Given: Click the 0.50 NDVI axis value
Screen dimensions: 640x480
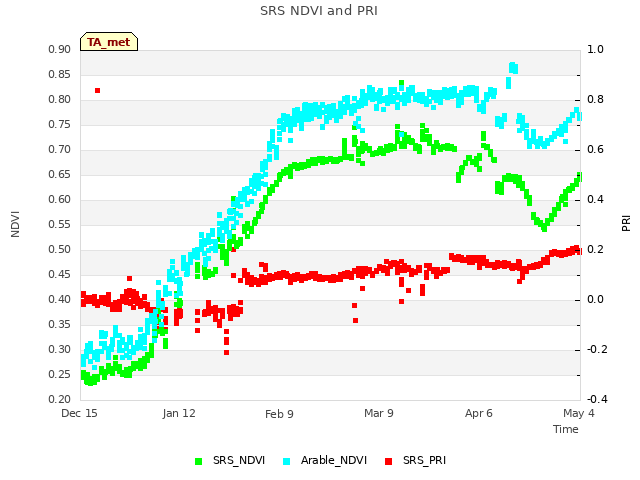Looking at the screenshot, I should 60,249.
